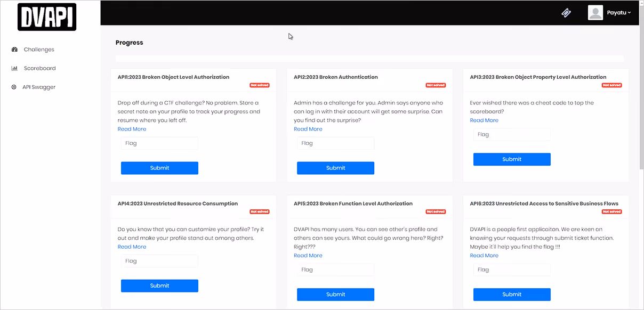644x310 pixels.
Task: Click title 'API2:2023 Broken Authentication'
Action: (x=335, y=77)
